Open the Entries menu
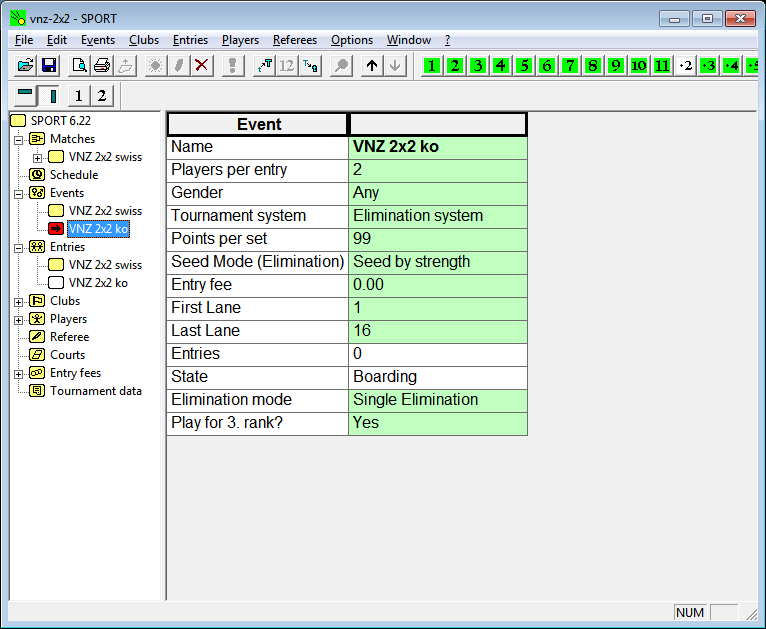 (190, 40)
